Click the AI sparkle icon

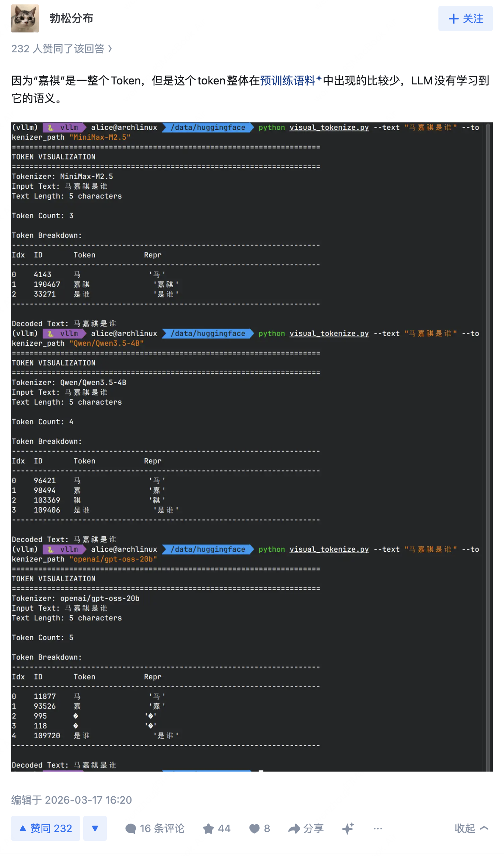click(x=347, y=828)
